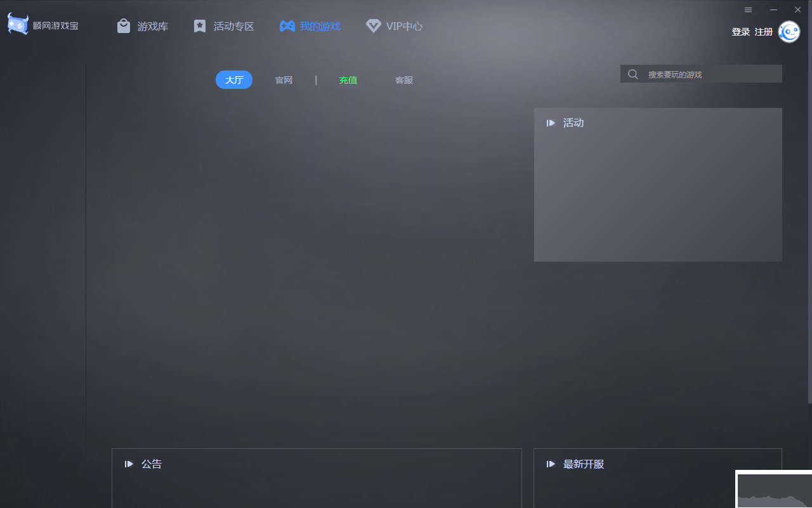Image resolution: width=812 pixels, height=508 pixels.
Task: Click the 注册 register link
Action: (x=763, y=31)
